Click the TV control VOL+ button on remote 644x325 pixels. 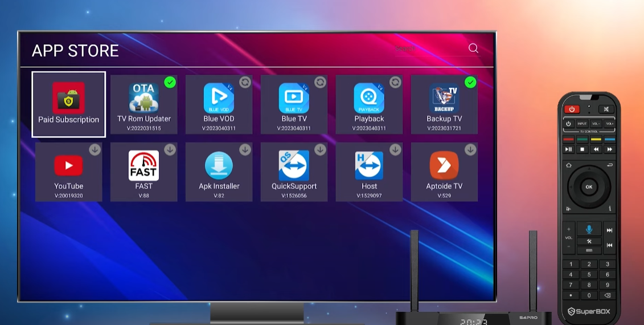(x=609, y=123)
